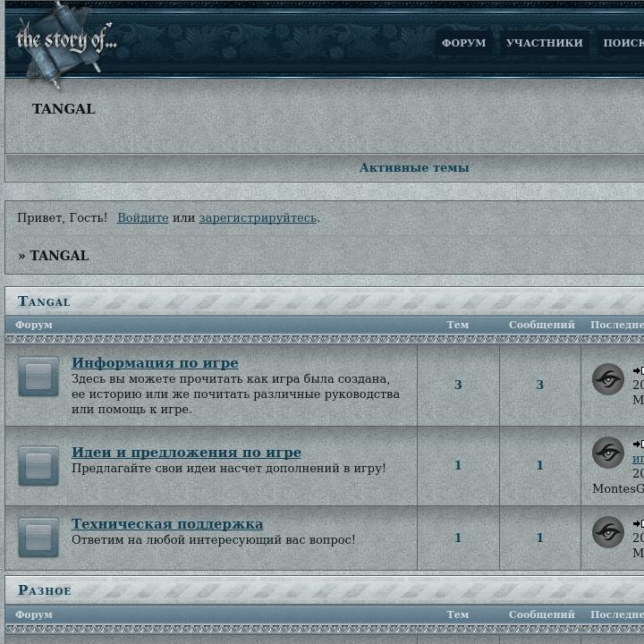The height and width of the screenshot is (644, 644).
Task: Click last-poster avatar in Идеи и предложения row
Action: pyautogui.click(x=608, y=453)
